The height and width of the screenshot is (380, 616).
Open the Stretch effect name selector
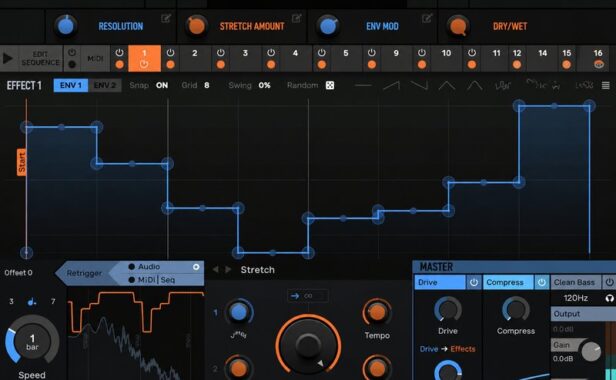tap(258, 270)
